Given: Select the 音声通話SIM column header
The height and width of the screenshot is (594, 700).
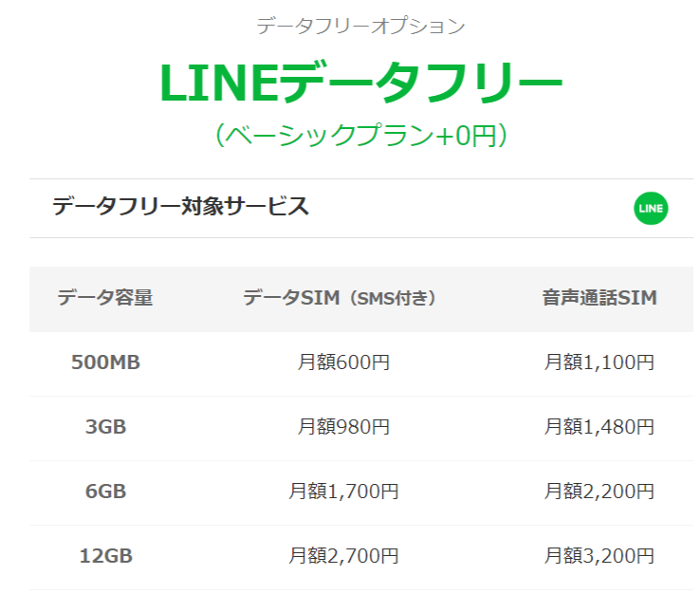Looking at the screenshot, I should pyautogui.click(x=599, y=298).
